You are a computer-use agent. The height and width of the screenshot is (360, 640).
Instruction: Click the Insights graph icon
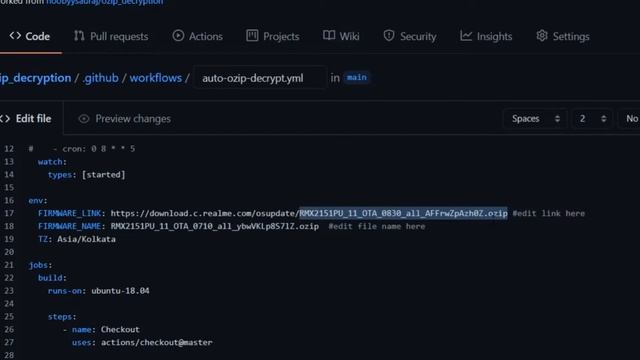coord(466,36)
